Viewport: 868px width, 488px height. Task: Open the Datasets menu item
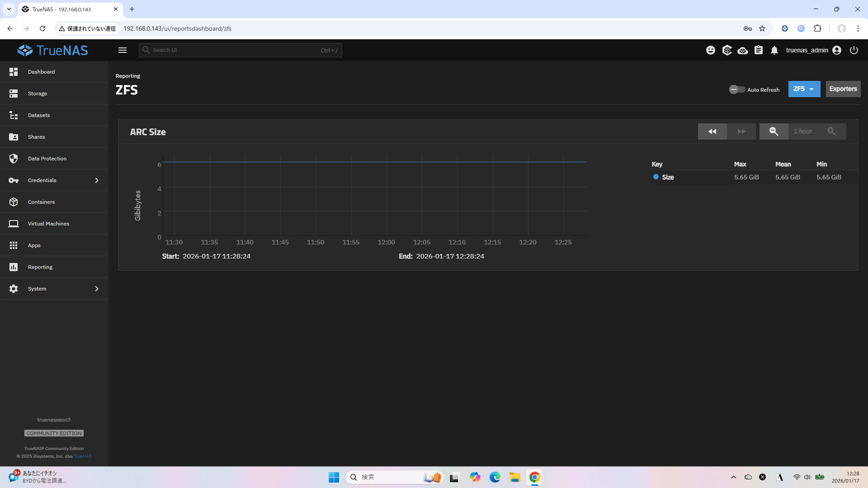pyautogui.click(x=39, y=115)
